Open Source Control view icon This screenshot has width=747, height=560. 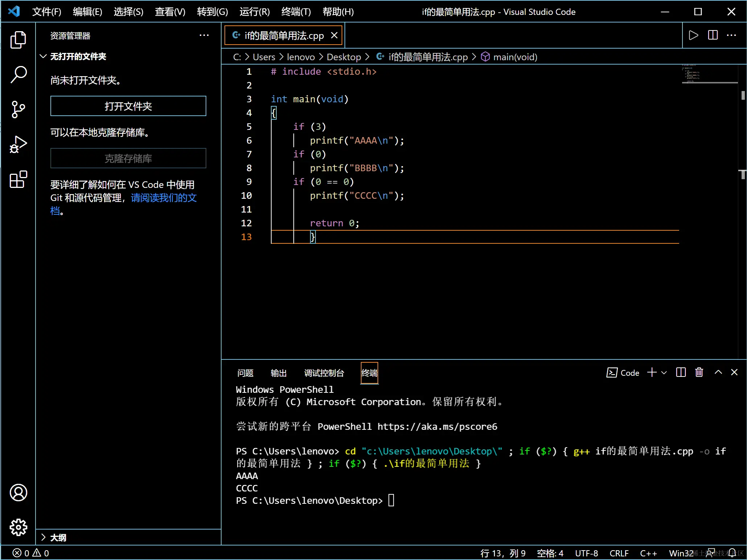point(18,109)
